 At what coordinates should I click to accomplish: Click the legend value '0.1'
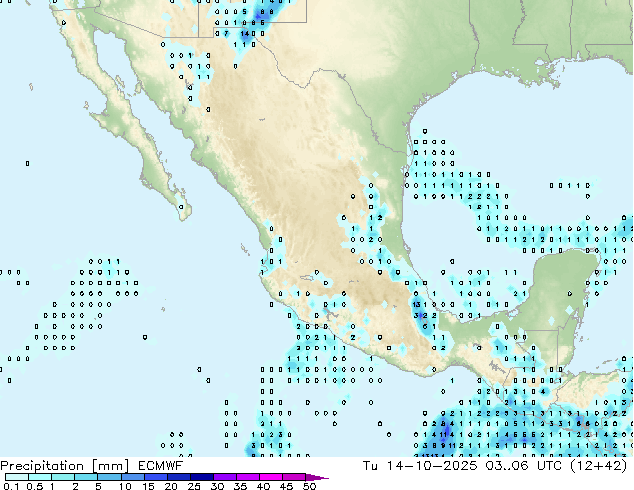[x=11, y=486]
